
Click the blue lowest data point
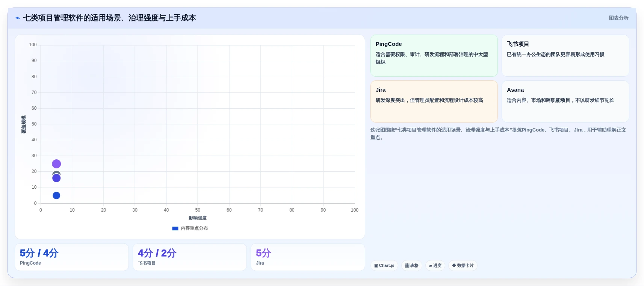pyautogui.click(x=56, y=195)
